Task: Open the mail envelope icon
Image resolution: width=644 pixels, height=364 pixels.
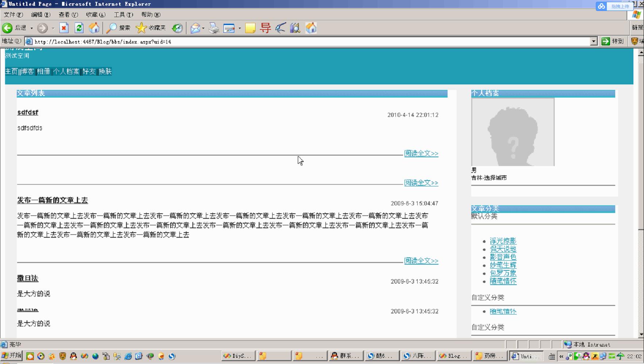Action: click(x=195, y=28)
